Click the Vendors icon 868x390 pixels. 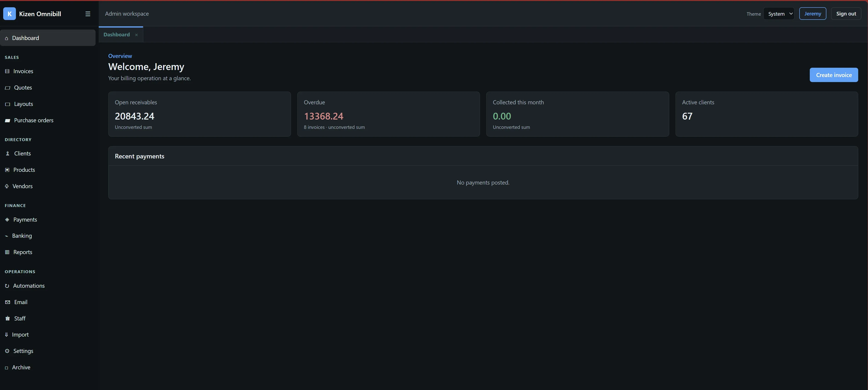pos(7,186)
